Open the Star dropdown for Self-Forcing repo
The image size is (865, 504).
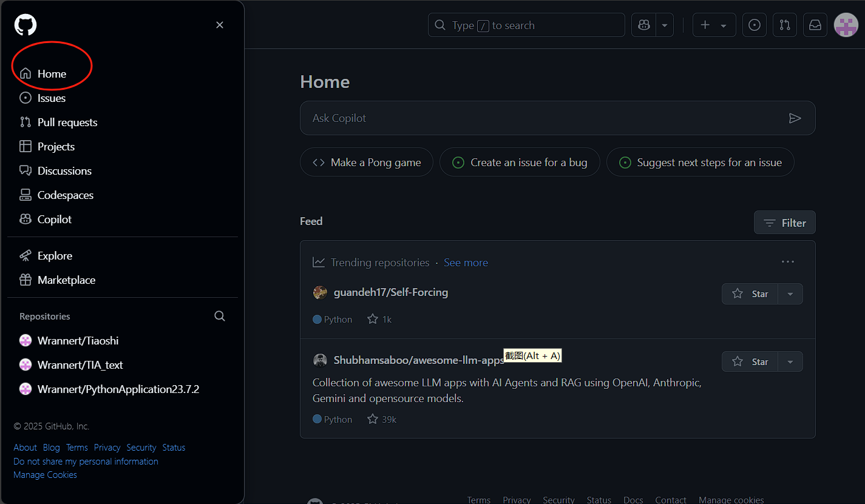point(790,294)
